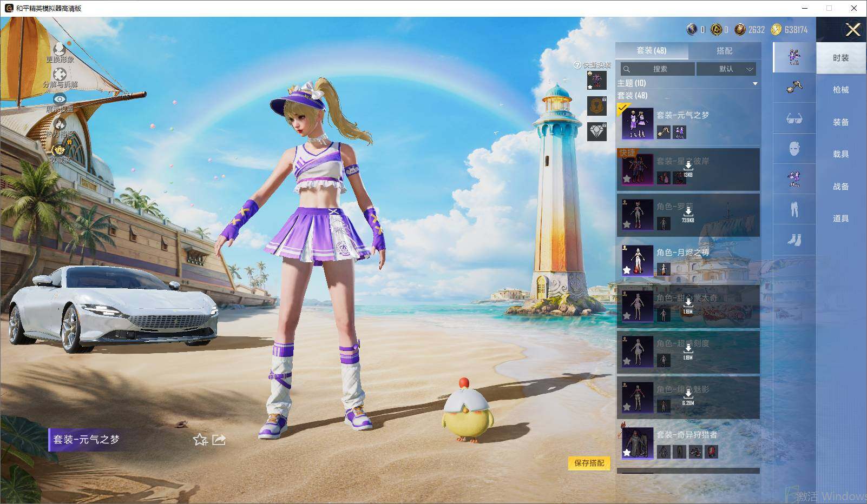Screen dimensions: 867x504
Task: Switch to the 战备 tab
Action: (840, 187)
